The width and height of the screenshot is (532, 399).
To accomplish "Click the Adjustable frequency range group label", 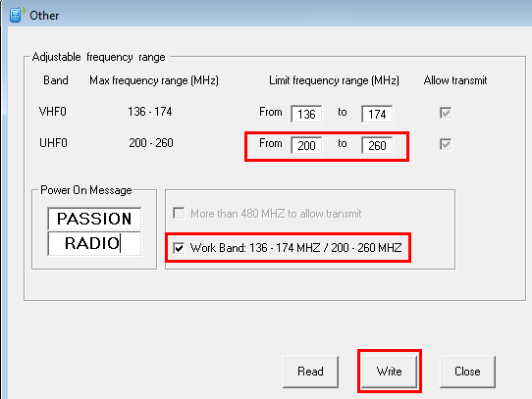I will [98, 57].
